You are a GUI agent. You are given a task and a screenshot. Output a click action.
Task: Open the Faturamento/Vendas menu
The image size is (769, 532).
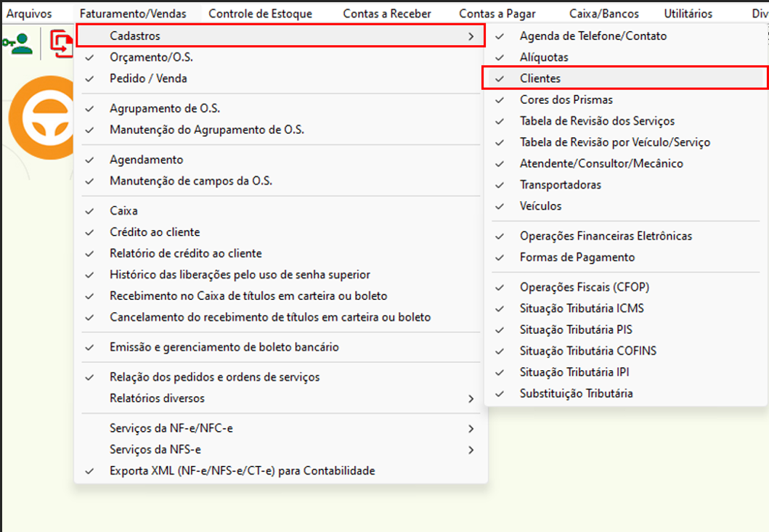133,14
